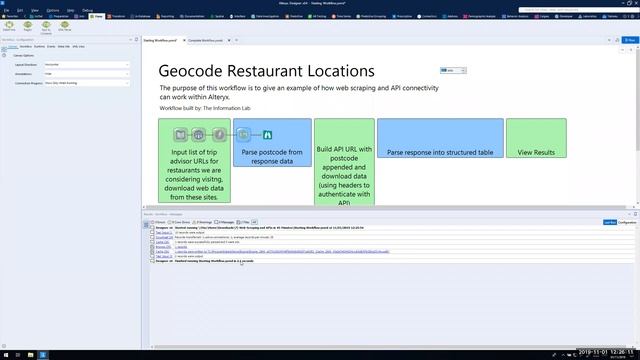Click the tool in the blue Parse postcode box
The height and width of the screenshot is (360, 640).
click(x=243, y=135)
